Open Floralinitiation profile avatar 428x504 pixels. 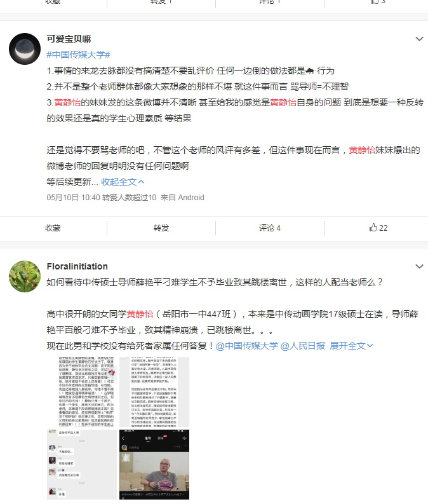pos(25,276)
